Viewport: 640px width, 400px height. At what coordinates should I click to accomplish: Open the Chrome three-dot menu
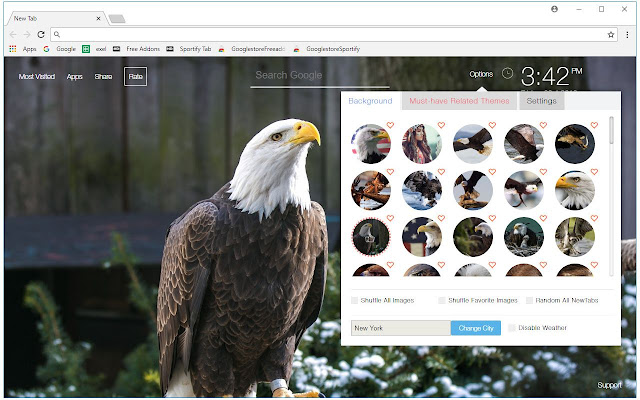click(x=627, y=35)
